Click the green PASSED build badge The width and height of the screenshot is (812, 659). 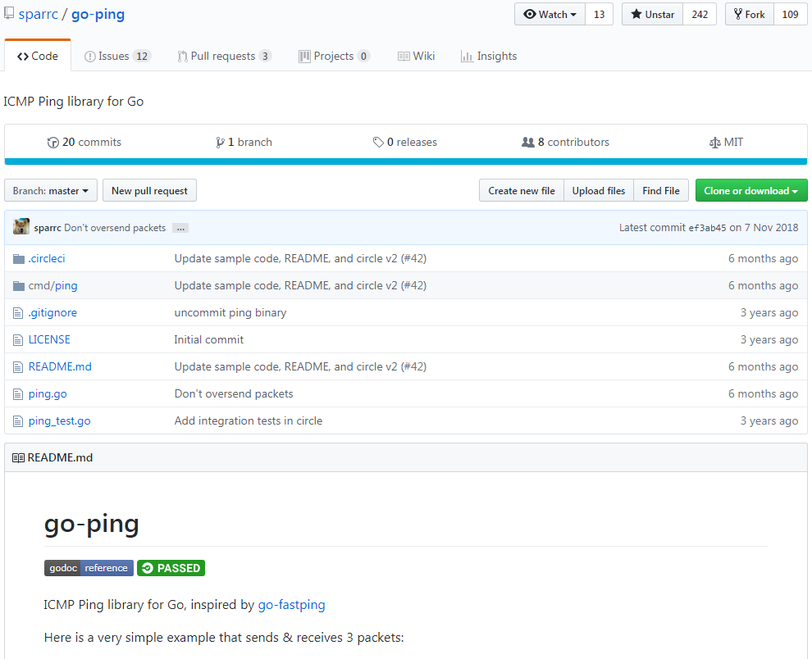[x=171, y=568]
